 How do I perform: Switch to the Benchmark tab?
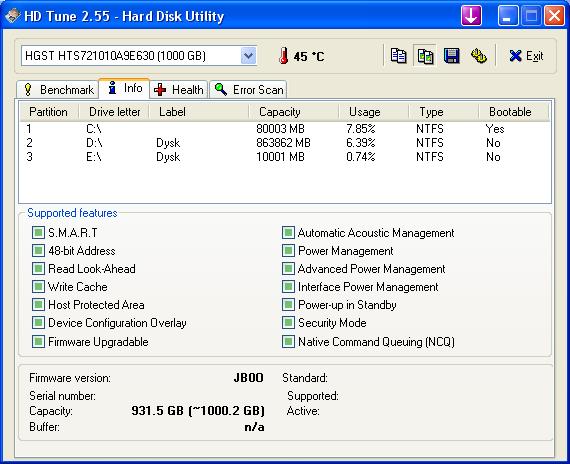tap(58, 89)
